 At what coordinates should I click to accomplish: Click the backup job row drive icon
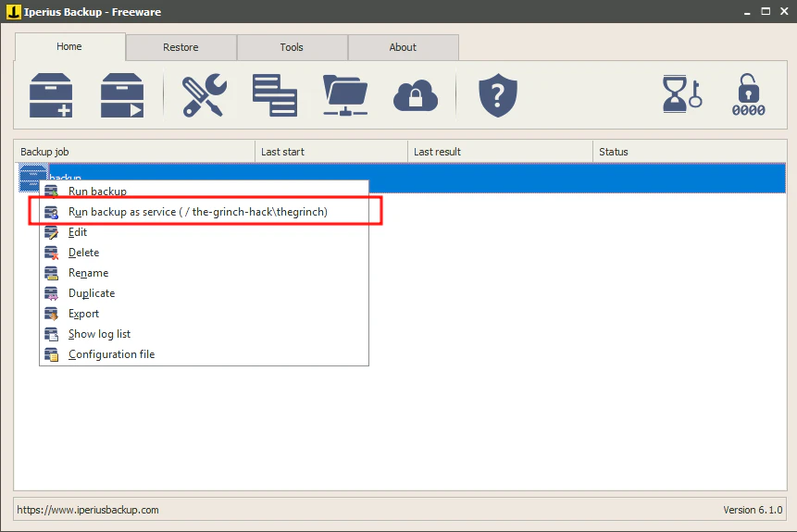click(32, 178)
